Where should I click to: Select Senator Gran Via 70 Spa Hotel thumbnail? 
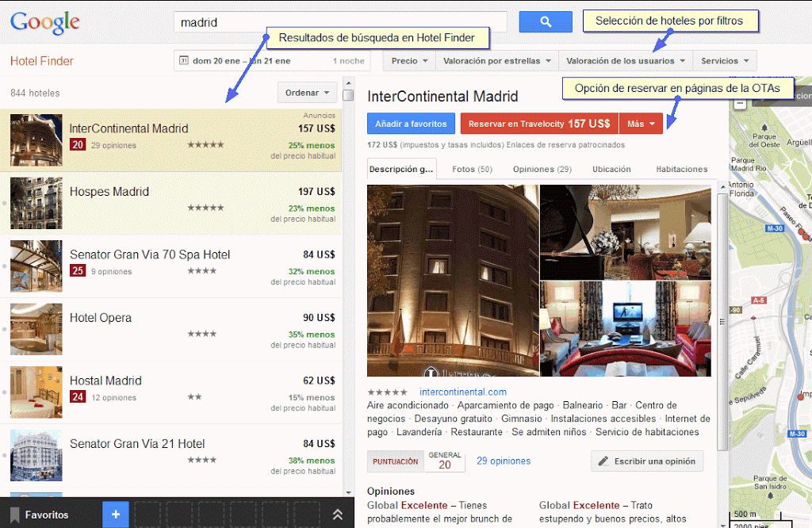[36, 266]
